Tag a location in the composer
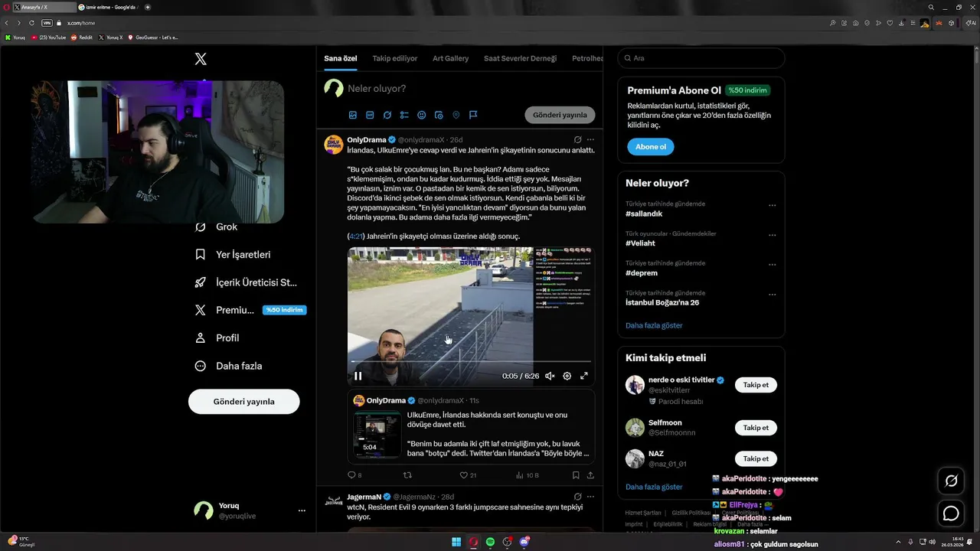This screenshot has height=551, width=980. pyautogui.click(x=456, y=115)
